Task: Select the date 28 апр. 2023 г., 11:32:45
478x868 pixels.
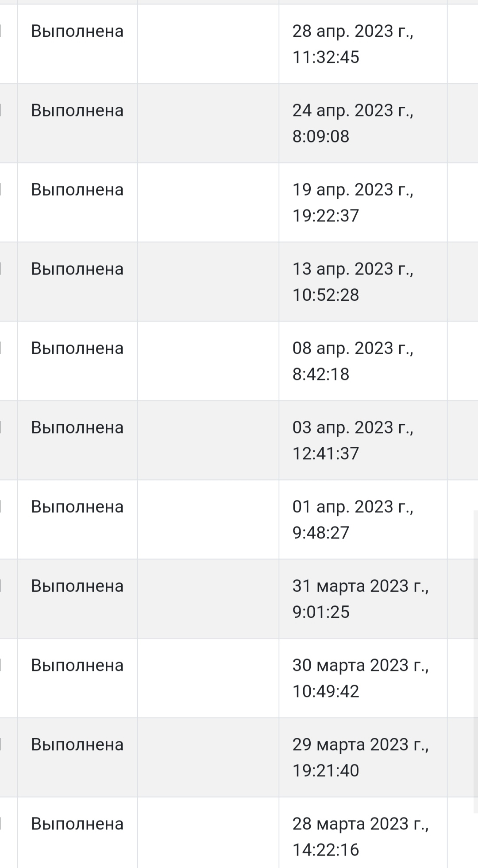Action: 353,44
